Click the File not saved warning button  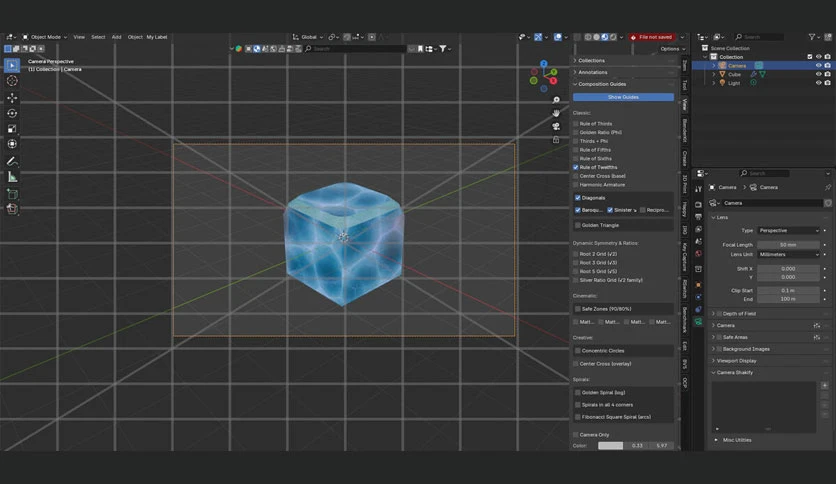pyautogui.click(x=652, y=37)
